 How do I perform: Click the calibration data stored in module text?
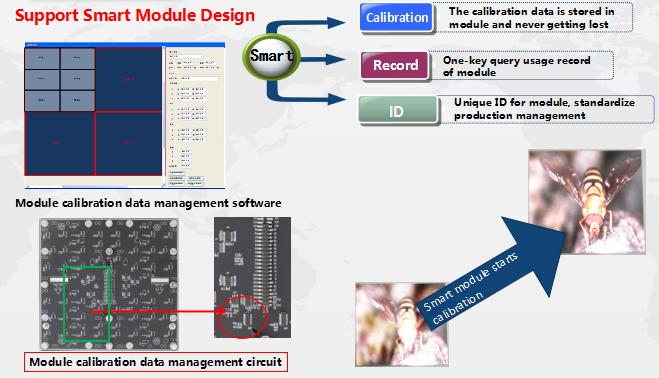(531, 18)
